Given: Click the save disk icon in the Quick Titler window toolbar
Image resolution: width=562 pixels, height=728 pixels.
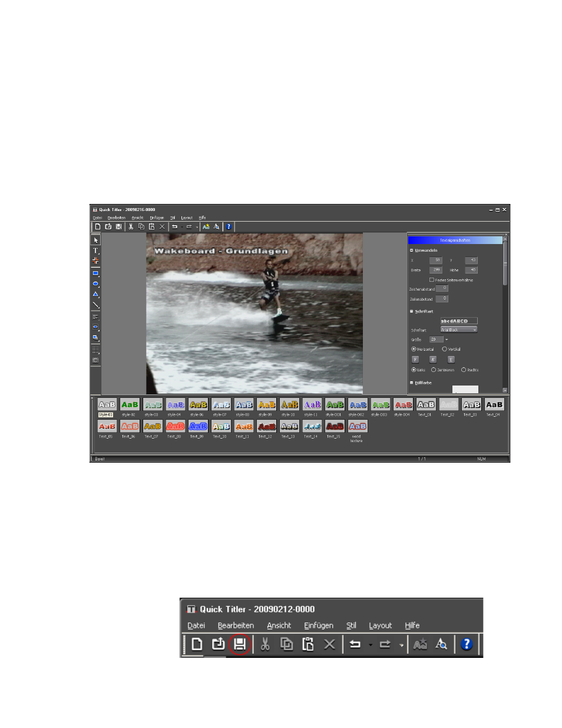Looking at the screenshot, I should [118, 226].
